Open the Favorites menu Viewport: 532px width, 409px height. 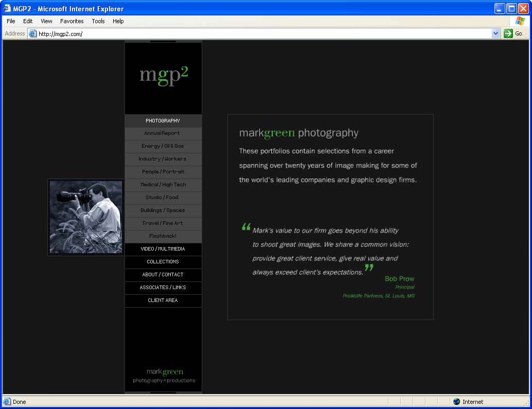(x=72, y=21)
